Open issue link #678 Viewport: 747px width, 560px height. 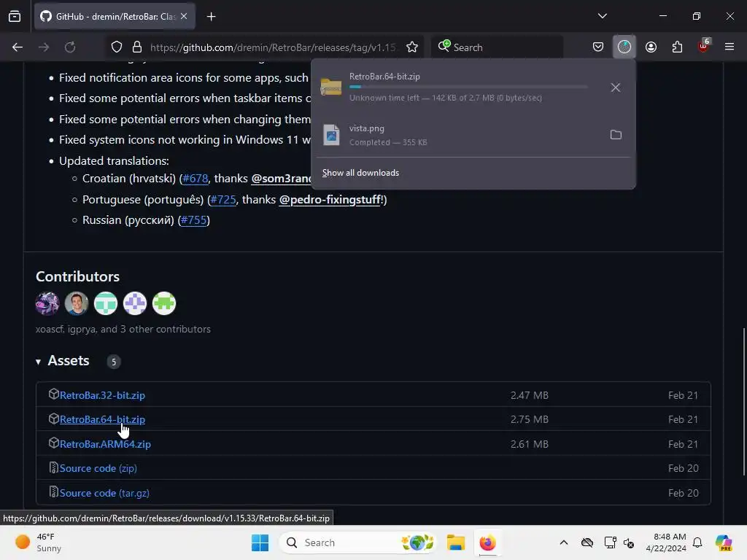[x=196, y=179]
